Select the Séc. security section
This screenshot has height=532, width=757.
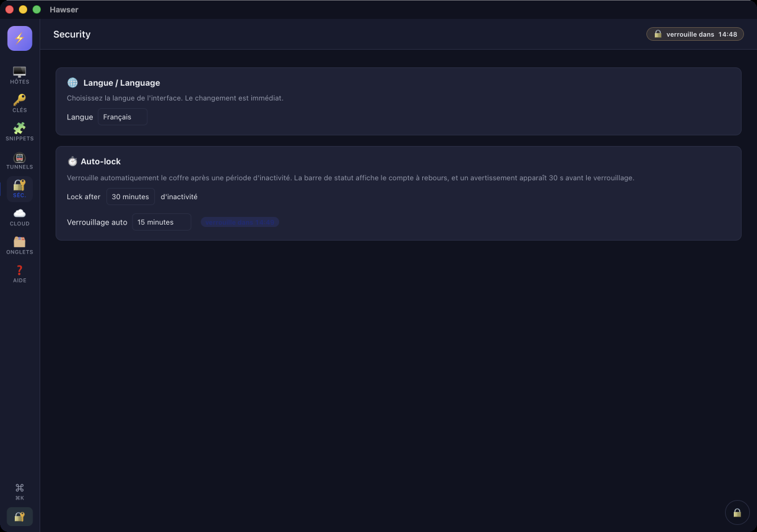tap(20, 189)
